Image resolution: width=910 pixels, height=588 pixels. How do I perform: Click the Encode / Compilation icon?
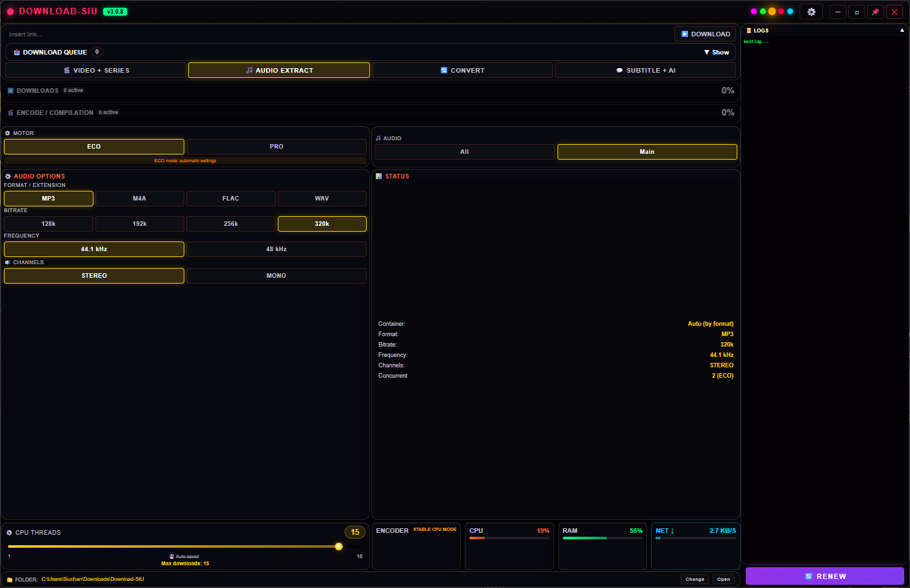coord(10,113)
